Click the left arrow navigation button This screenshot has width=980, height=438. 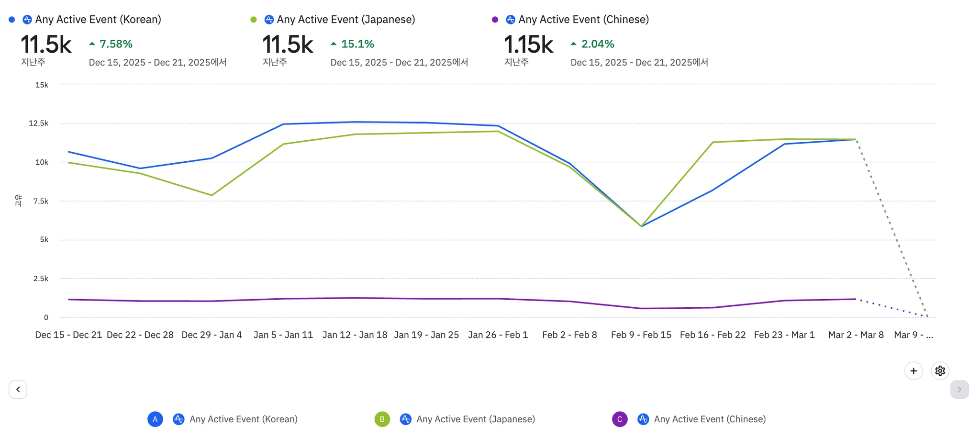(x=18, y=390)
